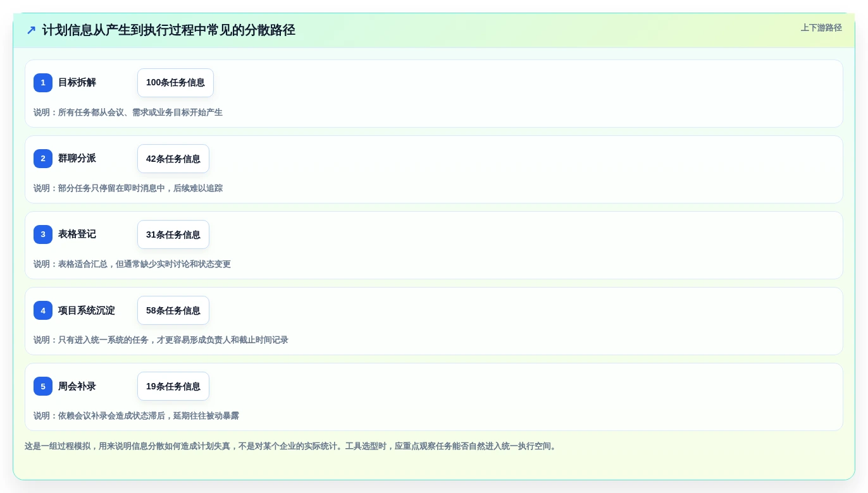Click the 目标拆解 step label

pyautogui.click(x=77, y=83)
